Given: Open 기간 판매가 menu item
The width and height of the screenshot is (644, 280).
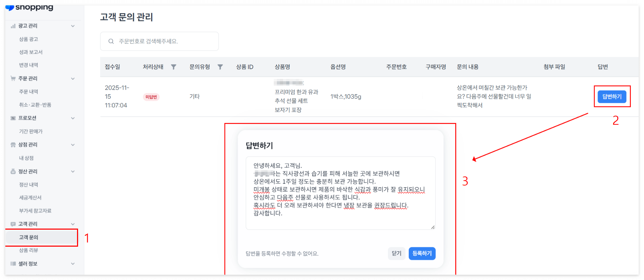Looking at the screenshot, I should (x=31, y=131).
